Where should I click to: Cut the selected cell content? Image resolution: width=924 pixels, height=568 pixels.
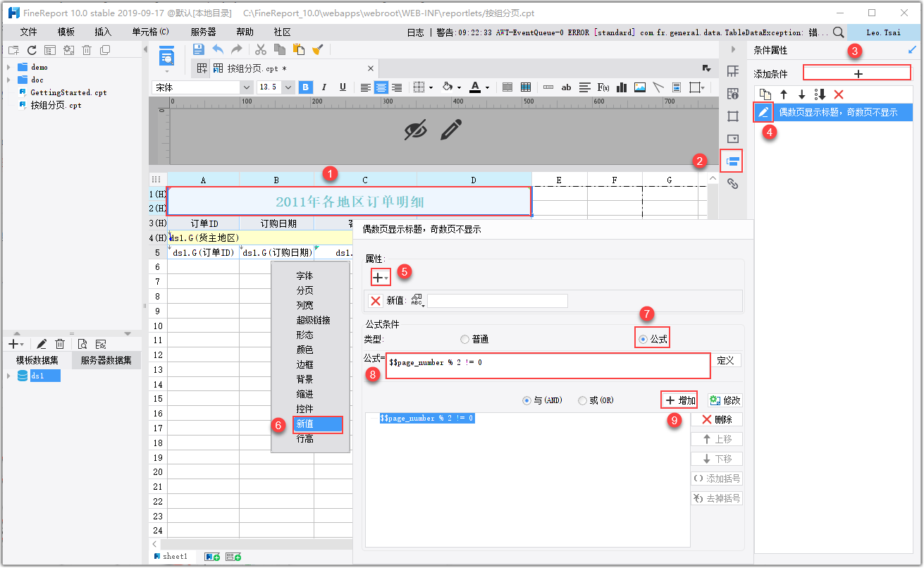[x=261, y=49]
